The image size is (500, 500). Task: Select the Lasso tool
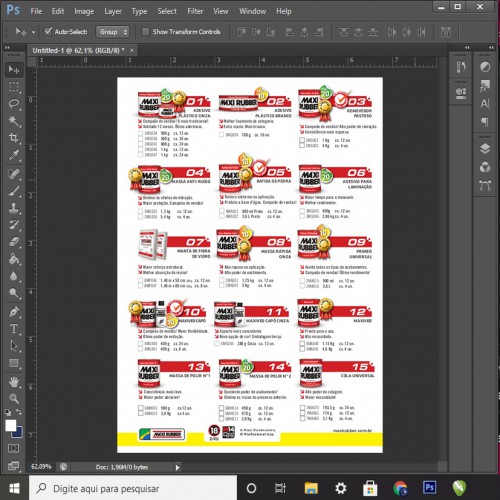pos(14,104)
